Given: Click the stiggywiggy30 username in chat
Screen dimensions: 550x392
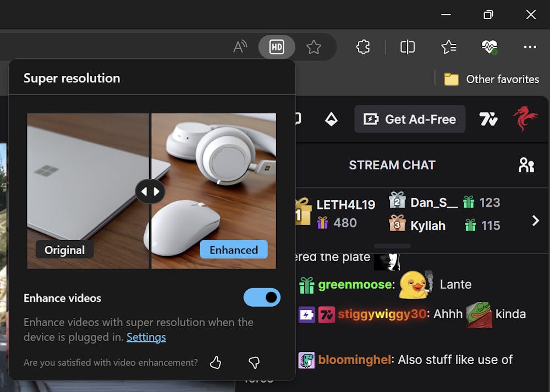Looking at the screenshot, I should point(383,314).
